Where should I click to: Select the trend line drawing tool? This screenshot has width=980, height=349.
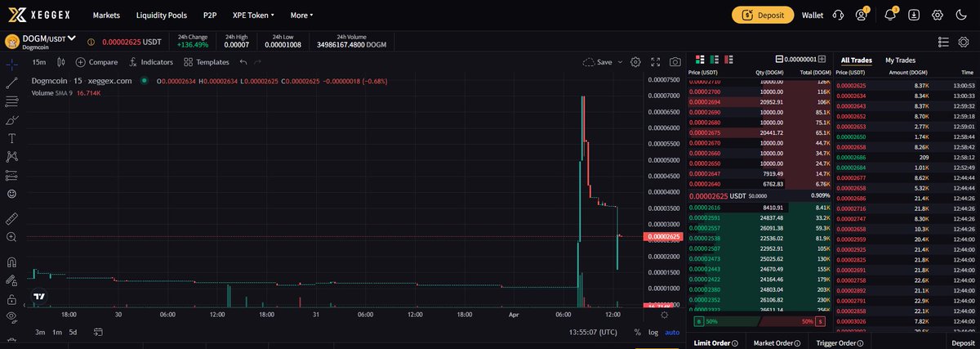pos(11,83)
